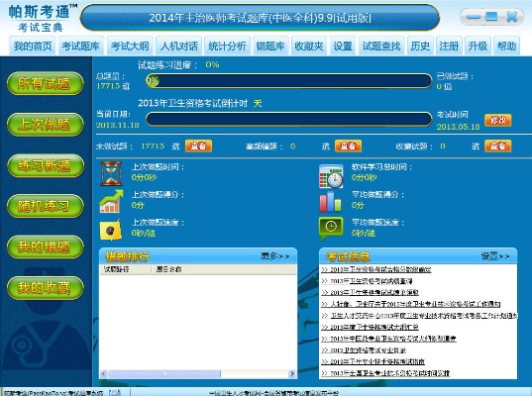
Task: Click the calendar clock total study time icon
Action: coord(331,176)
